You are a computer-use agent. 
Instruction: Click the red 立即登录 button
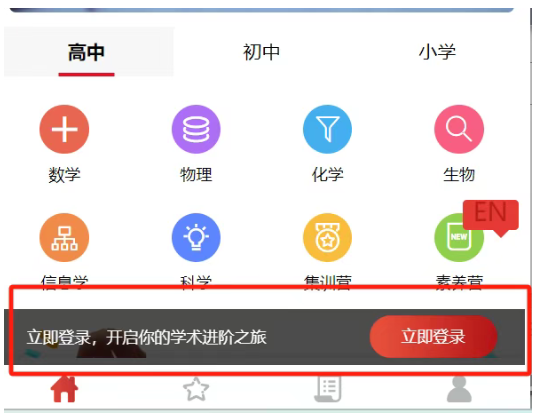[x=433, y=337]
